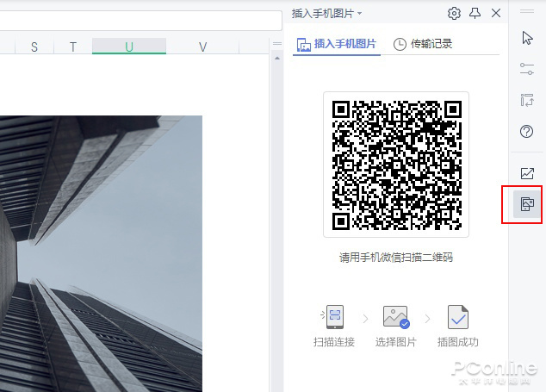Click the 插图成功 document check icon
546x392 pixels.
point(458,317)
